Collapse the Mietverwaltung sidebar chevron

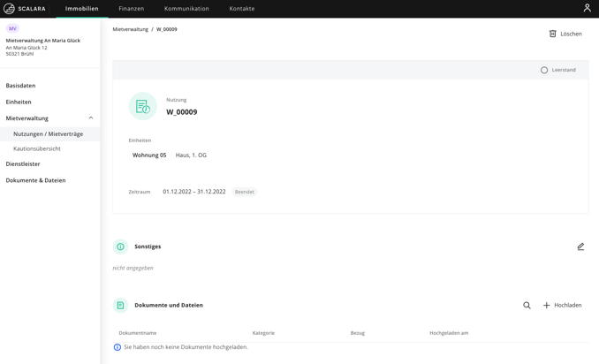point(90,118)
